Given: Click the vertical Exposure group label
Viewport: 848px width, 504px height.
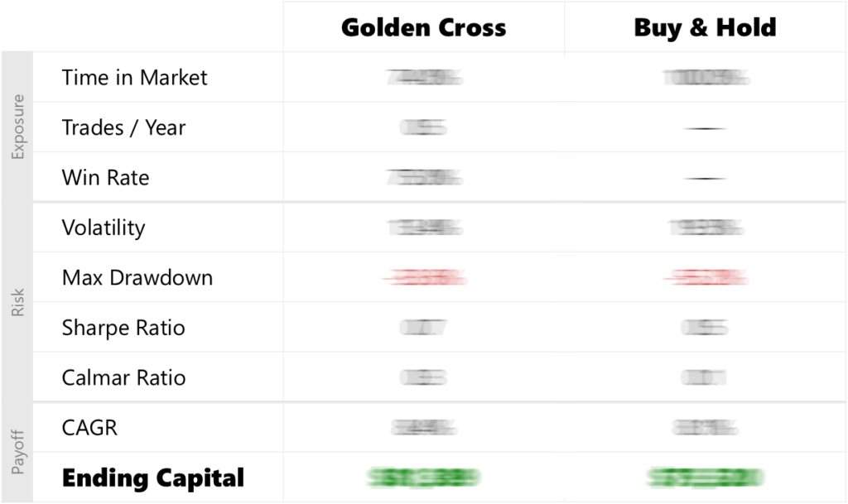Looking at the screenshot, I should (x=19, y=127).
